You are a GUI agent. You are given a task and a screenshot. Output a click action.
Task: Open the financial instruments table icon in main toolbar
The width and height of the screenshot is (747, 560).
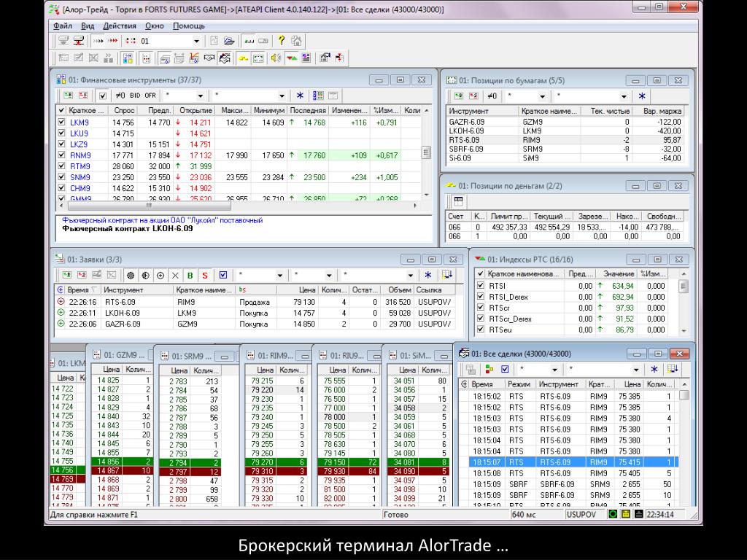coord(128,58)
